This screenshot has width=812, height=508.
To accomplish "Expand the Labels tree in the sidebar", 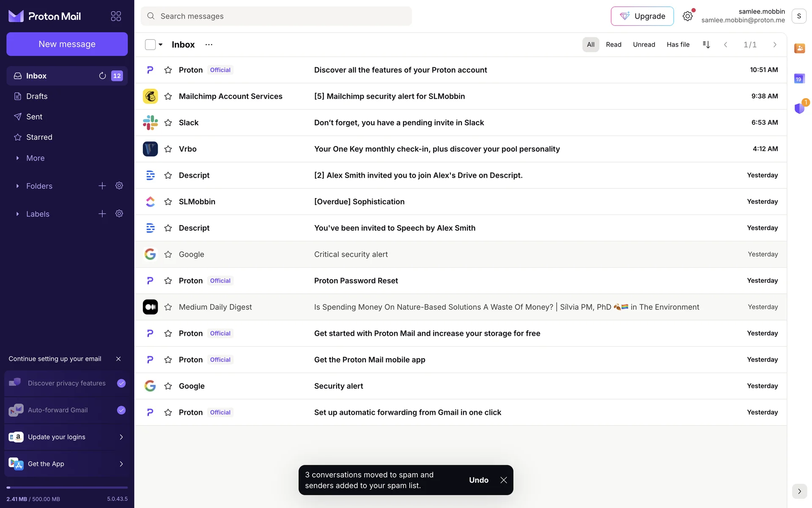I will 17,214.
